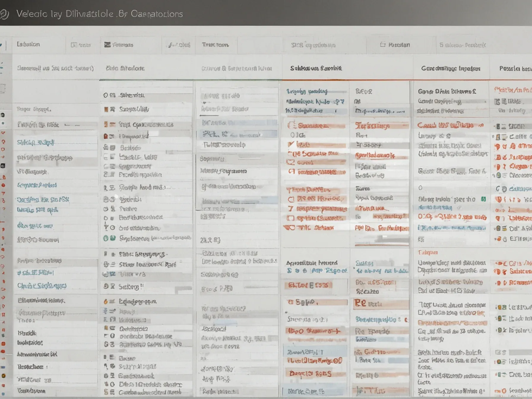Click the small green icon in Corechmiliog column
The width and height of the screenshot is (532, 399).
click(x=483, y=199)
